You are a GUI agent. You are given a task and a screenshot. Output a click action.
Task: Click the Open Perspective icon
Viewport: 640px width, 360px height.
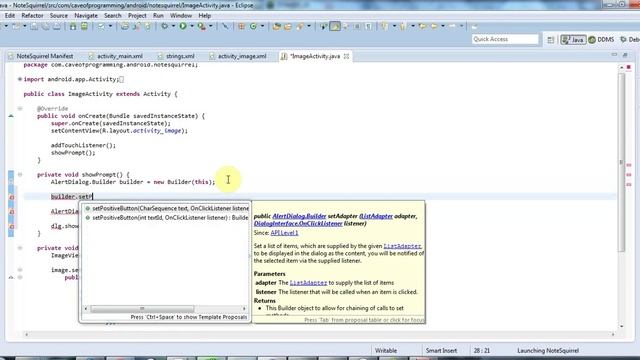coord(551,40)
